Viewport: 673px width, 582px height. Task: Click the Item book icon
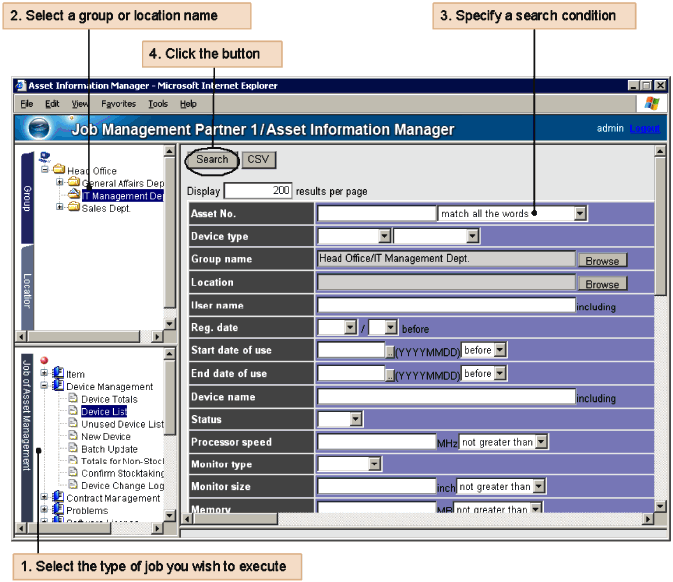pyautogui.click(x=57, y=374)
